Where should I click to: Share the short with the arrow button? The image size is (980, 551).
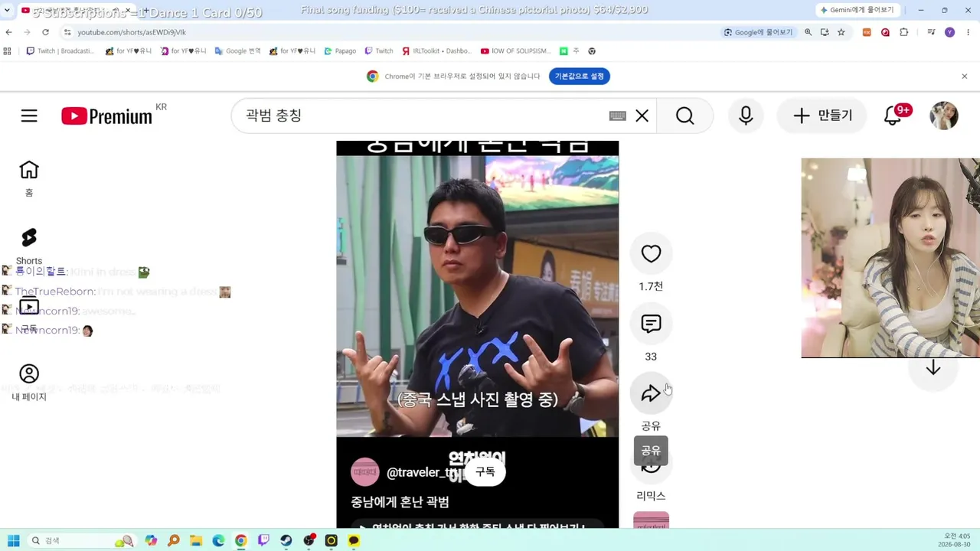click(651, 393)
